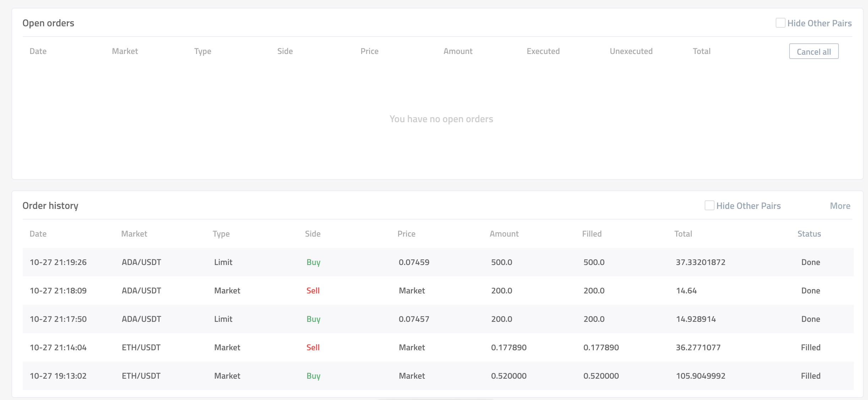Click the price 0.07459 cell
The image size is (868, 400).
[414, 262]
